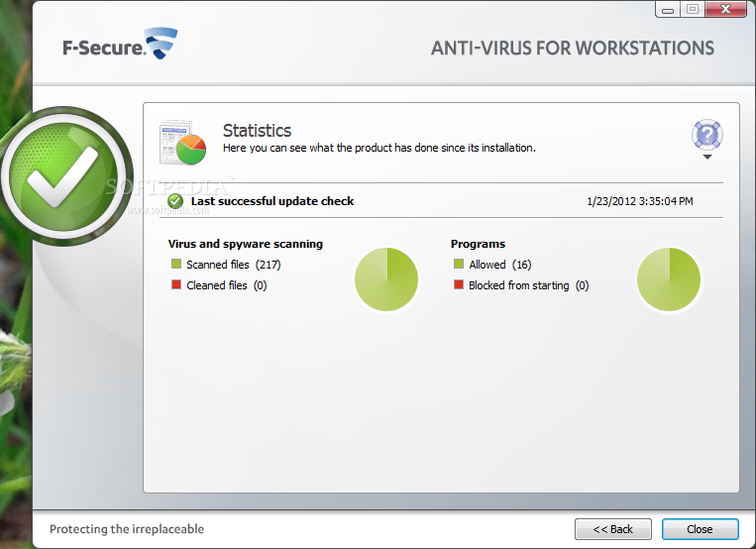Minimize the F-Secure window
Image resolution: width=756 pixels, height=549 pixels.
tap(668, 10)
